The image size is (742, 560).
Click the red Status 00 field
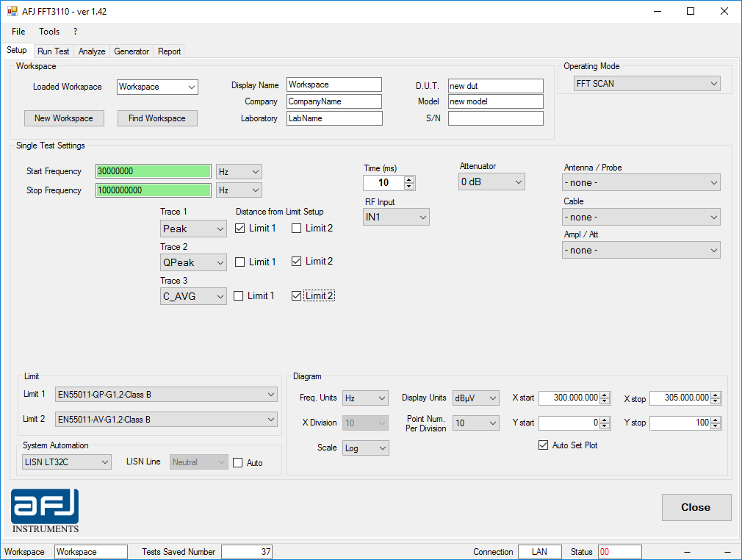[619, 552]
